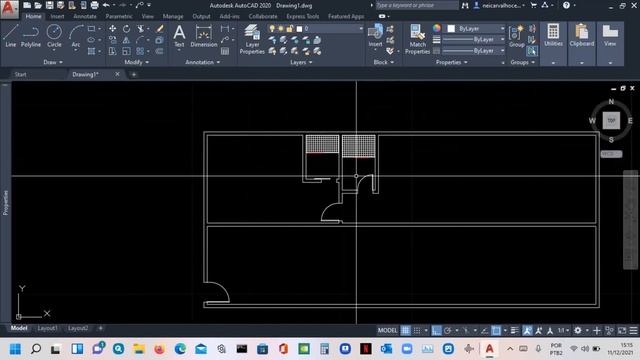The width and height of the screenshot is (640, 360).
Task: Click the signed-in user account name
Action: tap(501, 5)
